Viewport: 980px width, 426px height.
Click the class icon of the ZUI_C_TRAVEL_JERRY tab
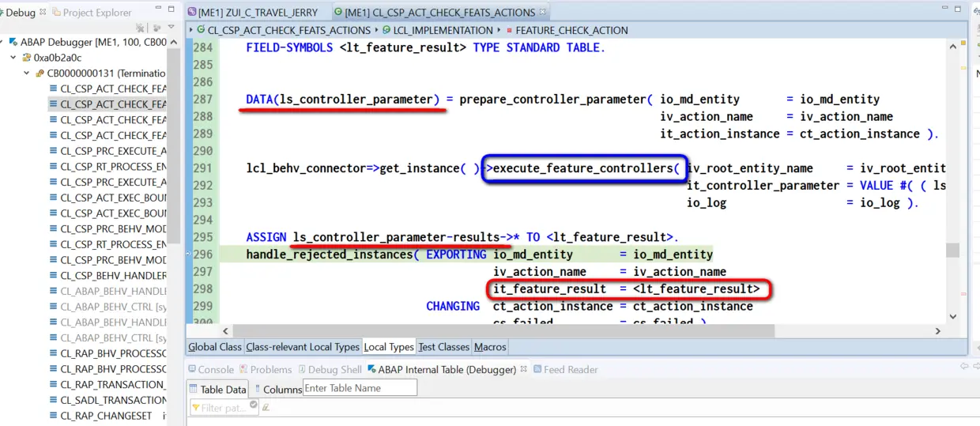(192, 12)
